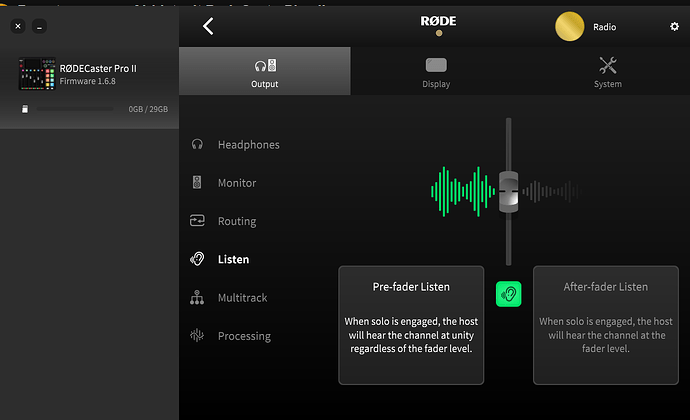This screenshot has height=420, width=690.
Task: Click the fader knob on slider
Action: 508,190
